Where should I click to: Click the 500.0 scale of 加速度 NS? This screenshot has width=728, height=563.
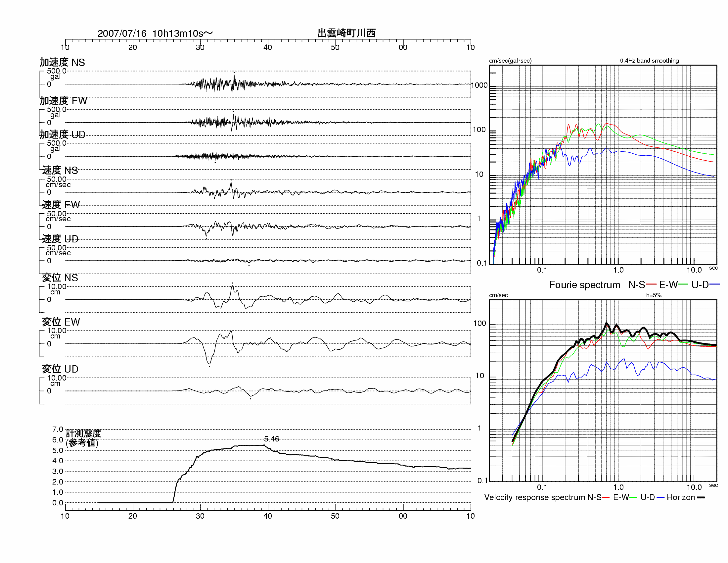tap(57, 71)
